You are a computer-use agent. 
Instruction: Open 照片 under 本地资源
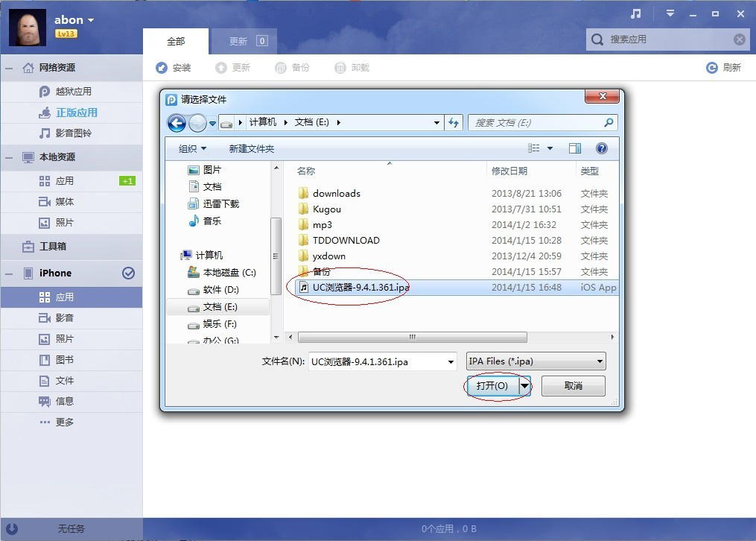[x=72, y=223]
